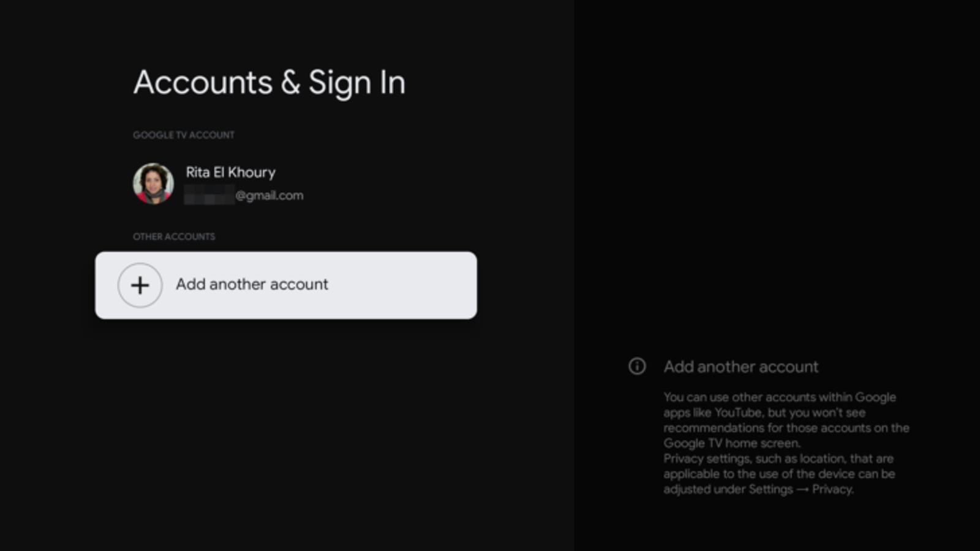This screenshot has height=551, width=980.
Task: Select Rita El Khoury's profile photo
Action: click(153, 183)
